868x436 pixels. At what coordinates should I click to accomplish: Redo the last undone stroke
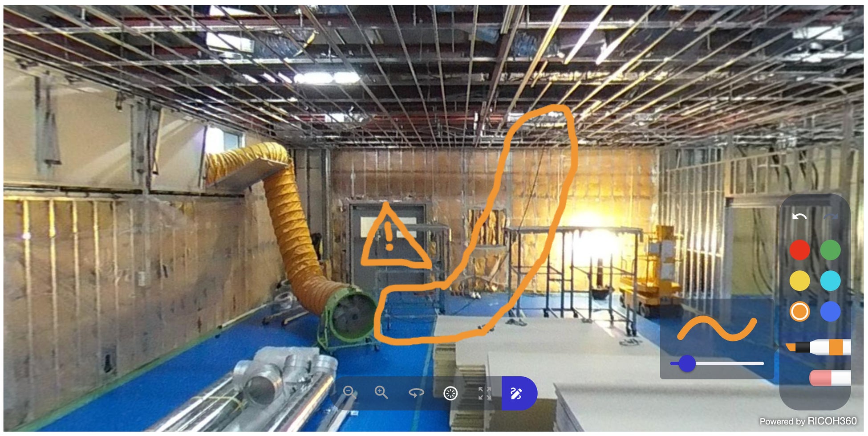(831, 217)
